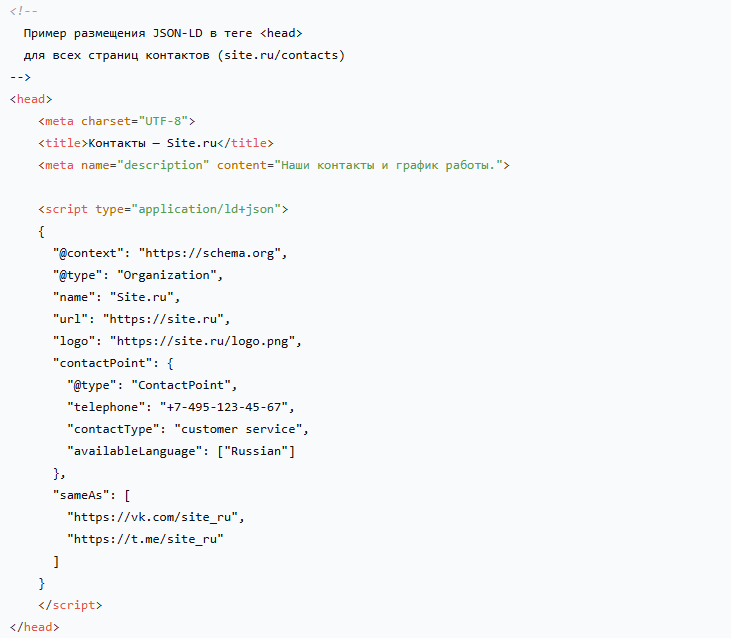
Task: Click the opening head tag
Action: (31, 99)
